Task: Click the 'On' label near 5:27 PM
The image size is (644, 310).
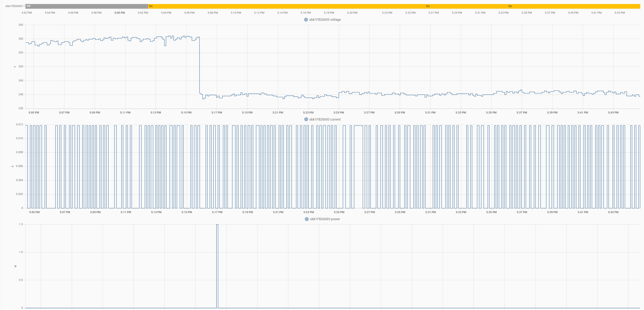Action: click(x=428, y=6)
